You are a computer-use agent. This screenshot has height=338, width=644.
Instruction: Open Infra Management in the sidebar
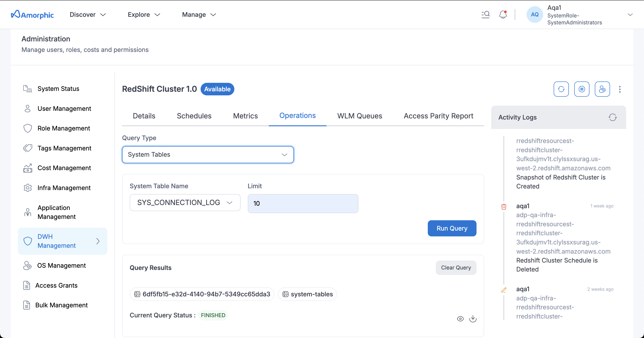64,188
